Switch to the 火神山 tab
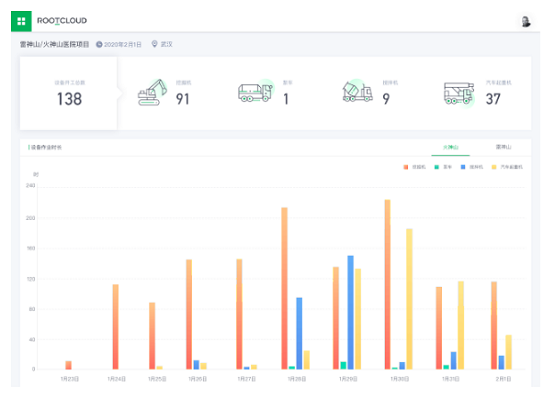The image size is (555, 397). coord(451,147)
